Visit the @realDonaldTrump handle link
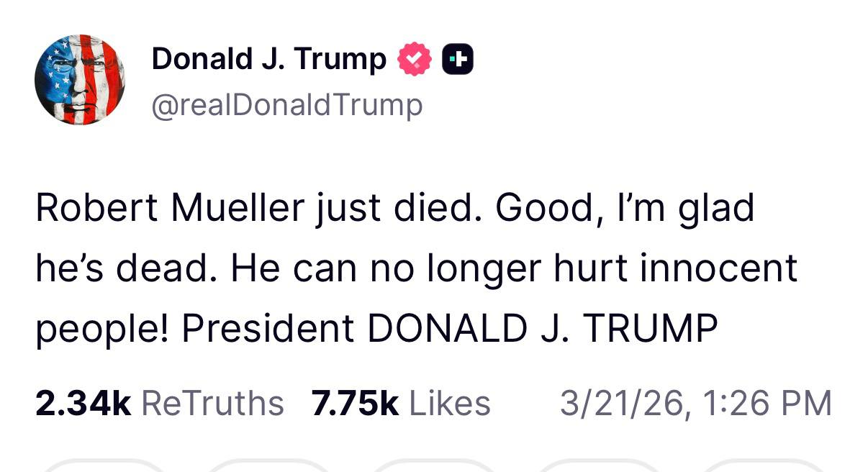 tap(287, 105)
